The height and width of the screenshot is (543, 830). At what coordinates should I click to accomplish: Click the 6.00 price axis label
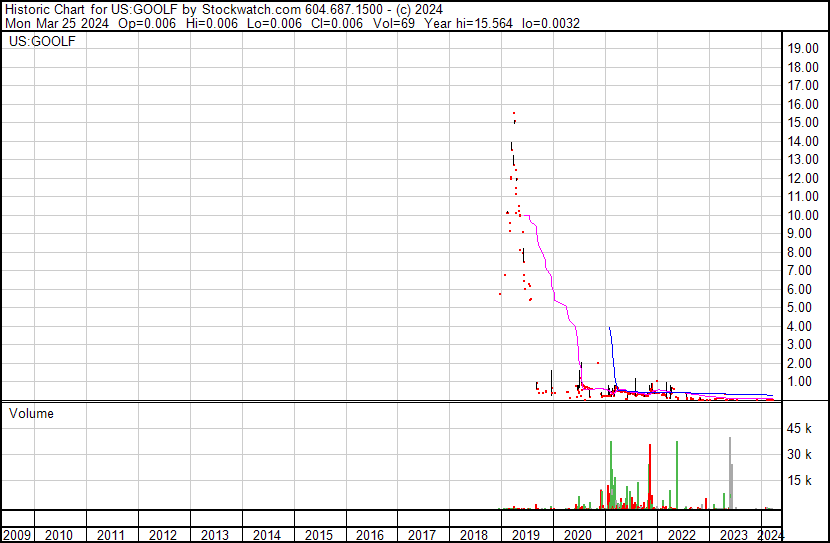pos(799,289)
